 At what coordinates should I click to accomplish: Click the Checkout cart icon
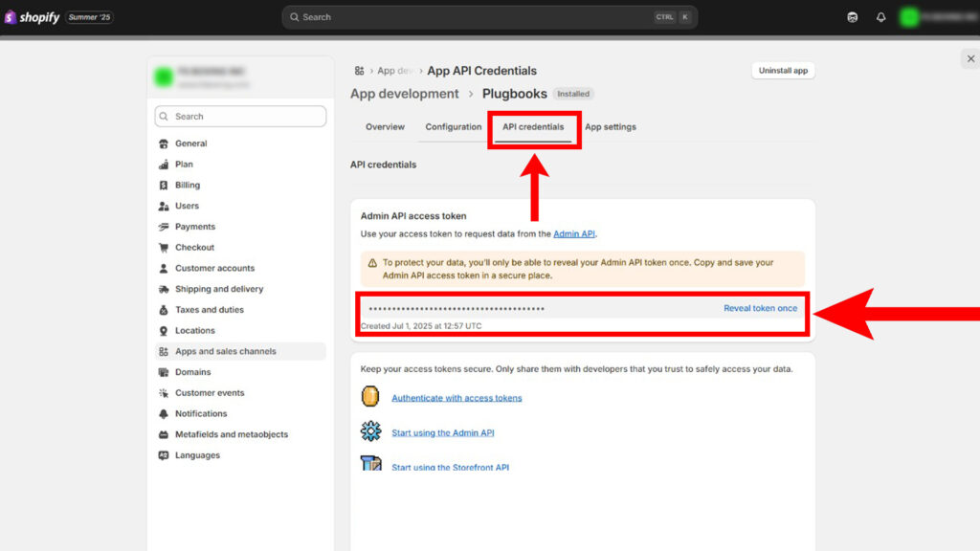click(164, 248)
